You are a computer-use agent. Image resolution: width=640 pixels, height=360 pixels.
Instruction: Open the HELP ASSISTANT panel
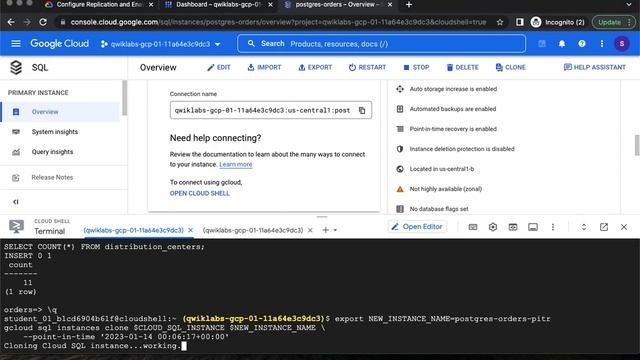pyautogui.click(x=595, y=67)
